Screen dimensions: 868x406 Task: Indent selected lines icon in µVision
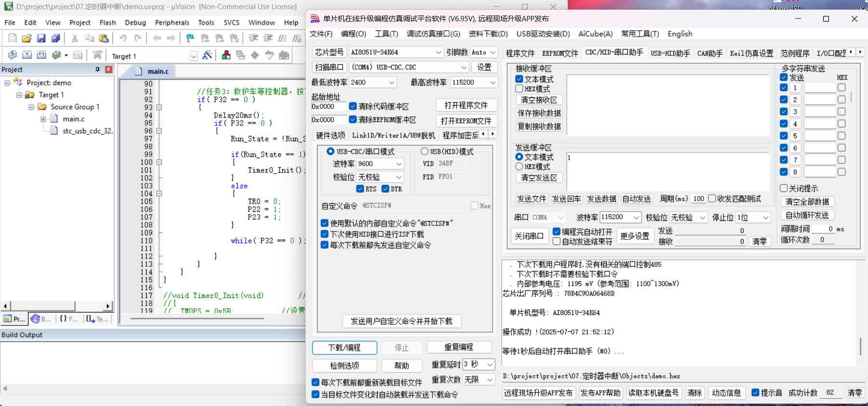(x=254, y=38)
